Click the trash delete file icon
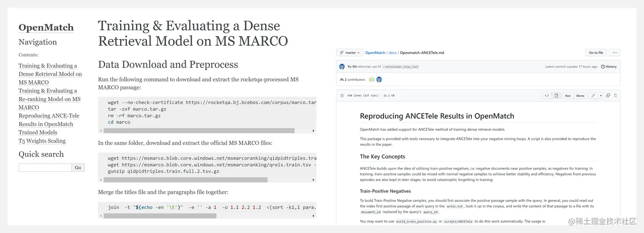 (x=615, y=96)
